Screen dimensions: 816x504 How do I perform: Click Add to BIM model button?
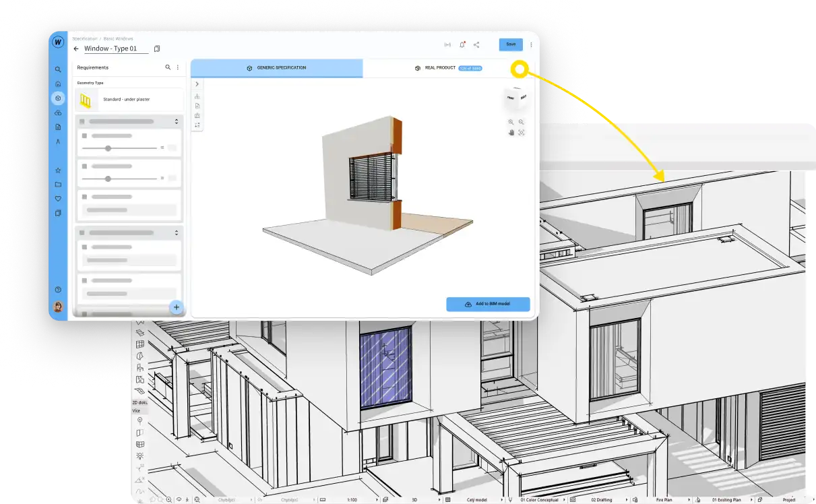click(488, 304)
